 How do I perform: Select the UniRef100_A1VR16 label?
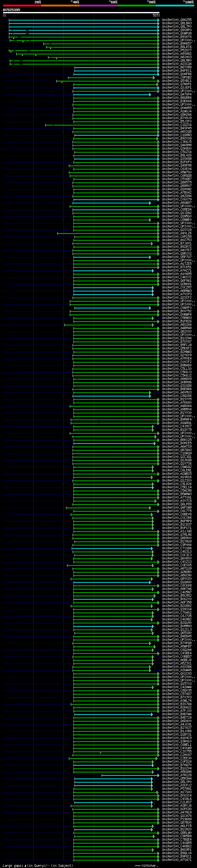(177, 477)
